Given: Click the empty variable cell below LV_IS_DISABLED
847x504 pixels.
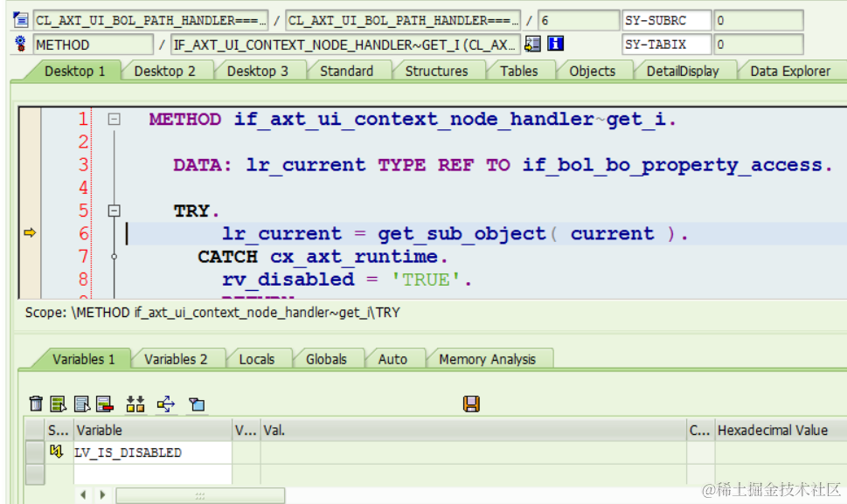Looking at the screenshot, I should coord(153,474).
